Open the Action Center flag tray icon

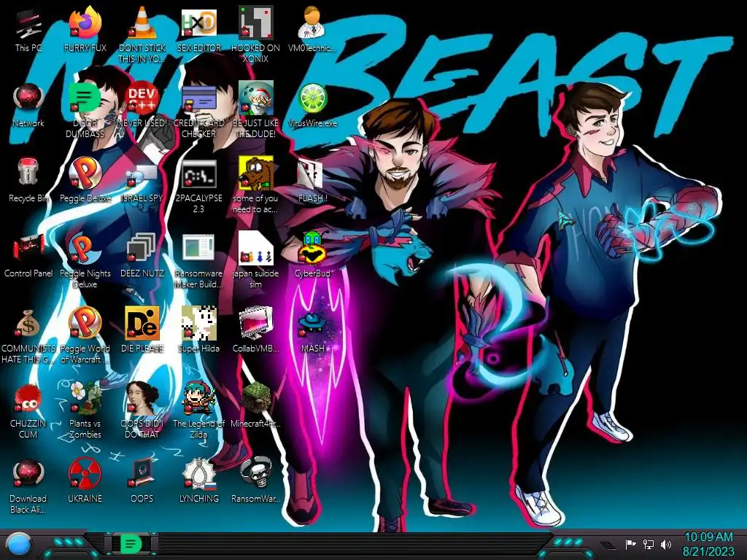point(630,544)
